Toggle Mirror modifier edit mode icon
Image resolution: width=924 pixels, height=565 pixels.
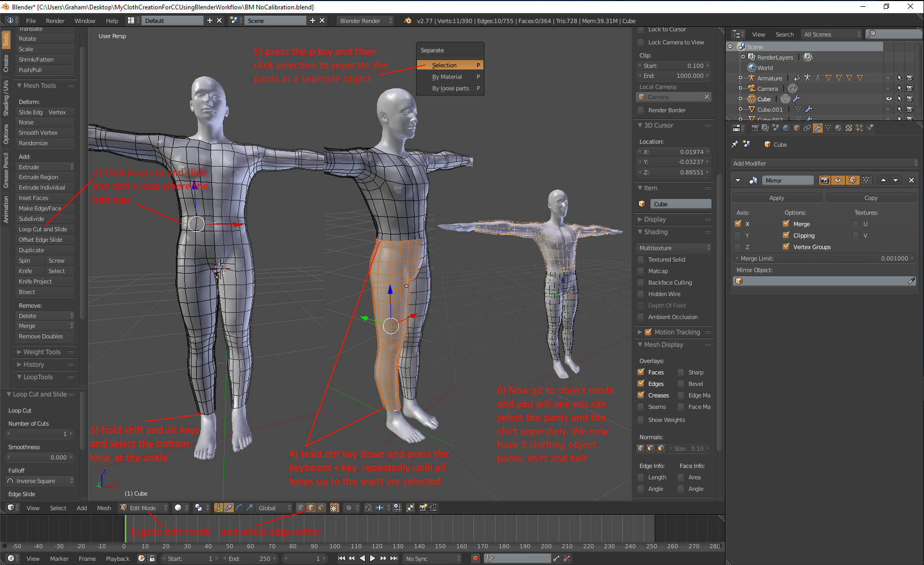pyautogui.click(x=852, y=180)
